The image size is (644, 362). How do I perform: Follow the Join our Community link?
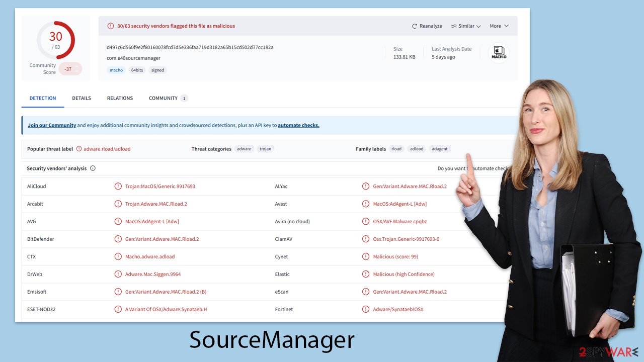pos(52,125)
